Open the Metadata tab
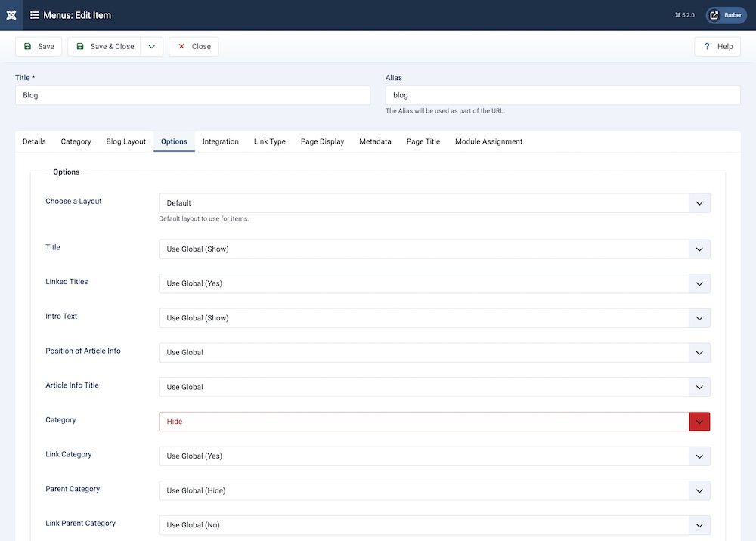756x541 pixels. coord(375,141)
